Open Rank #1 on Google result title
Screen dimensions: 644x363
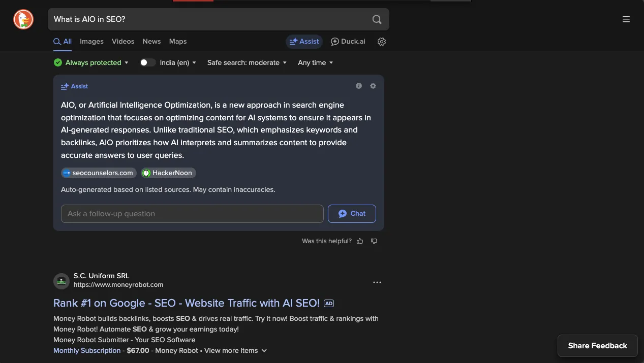coord(187,303)
